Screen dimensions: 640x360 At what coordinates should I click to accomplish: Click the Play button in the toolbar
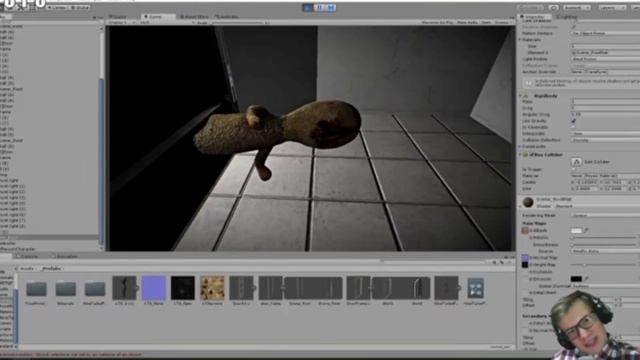(x=308, y=7)
